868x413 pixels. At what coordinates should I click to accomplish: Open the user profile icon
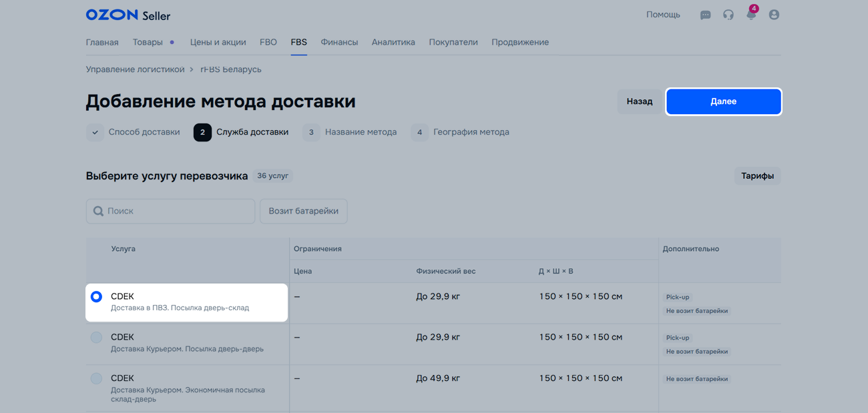click(774, 15)
